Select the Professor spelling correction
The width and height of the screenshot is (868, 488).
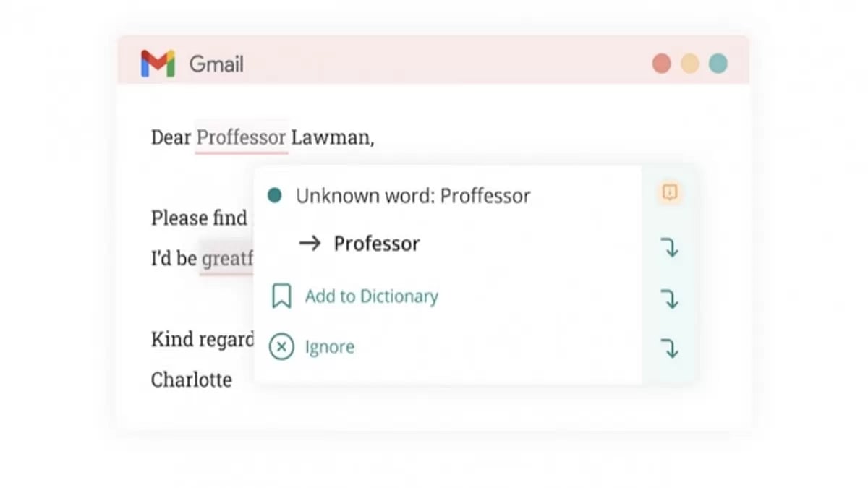(376, 244)
